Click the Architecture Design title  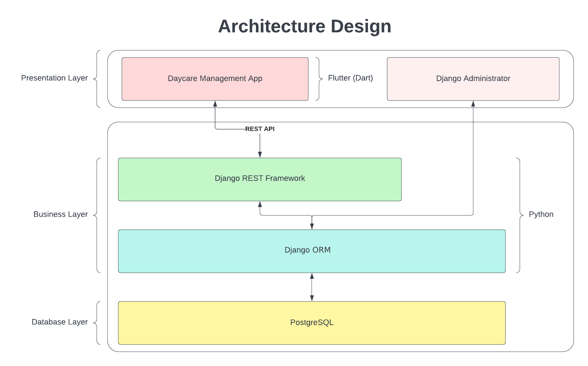tap(304, 26)
